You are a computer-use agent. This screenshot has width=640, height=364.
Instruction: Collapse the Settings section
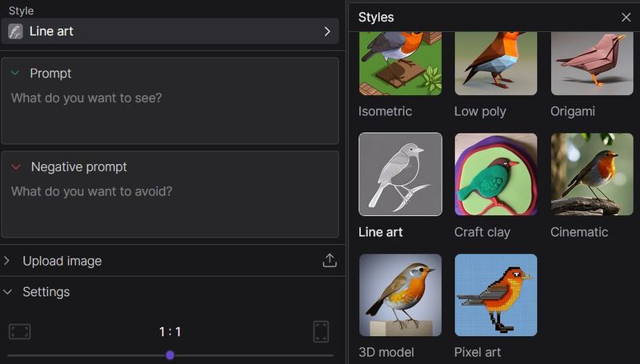pos(8,292)
